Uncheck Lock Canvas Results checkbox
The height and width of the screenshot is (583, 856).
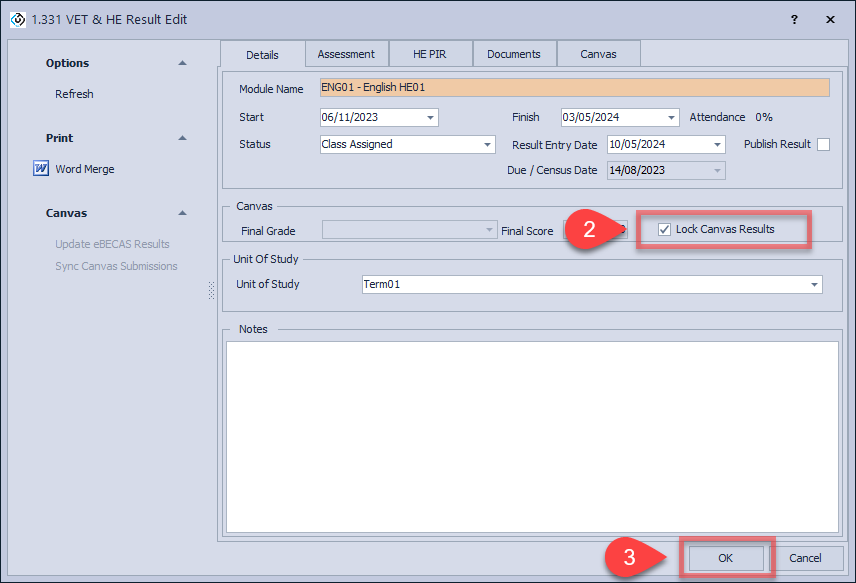665,230
